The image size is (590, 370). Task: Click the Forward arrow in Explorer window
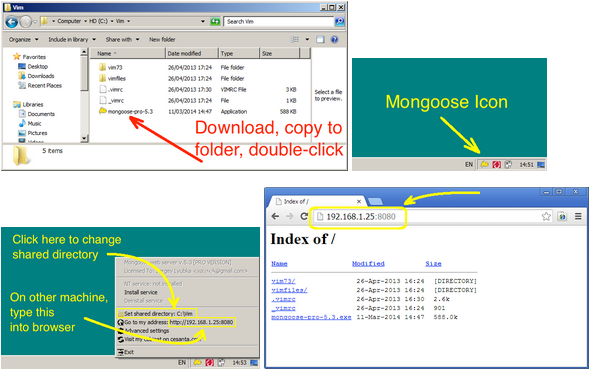[x=26, y=22]
